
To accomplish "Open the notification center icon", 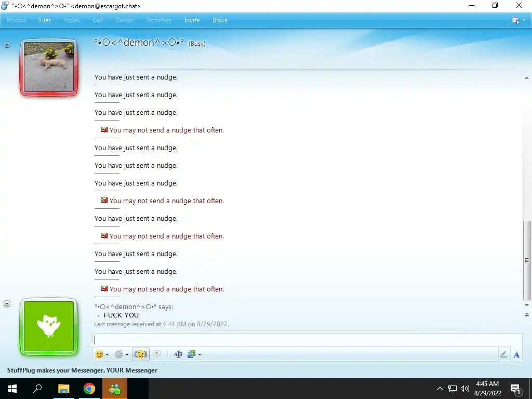I will tap(515, 389).
